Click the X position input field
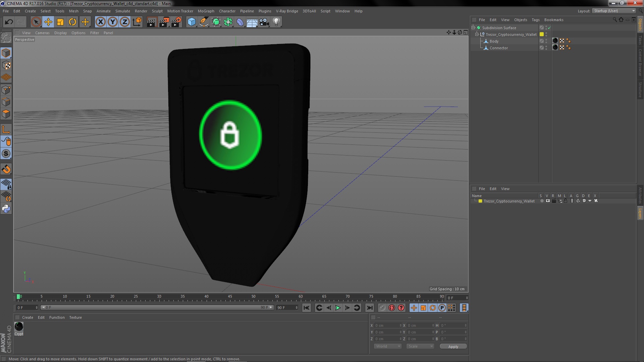 [x=388, y=325]
